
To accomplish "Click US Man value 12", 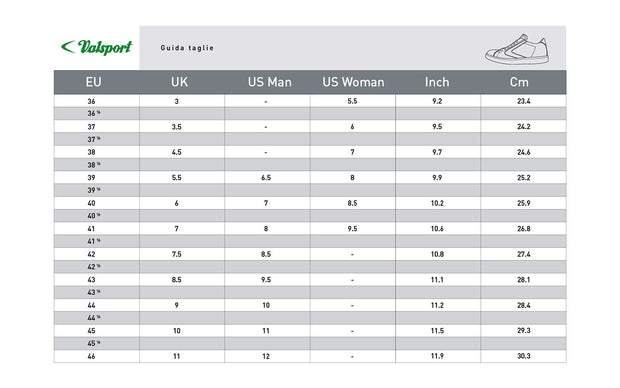I will pos(266,356).
